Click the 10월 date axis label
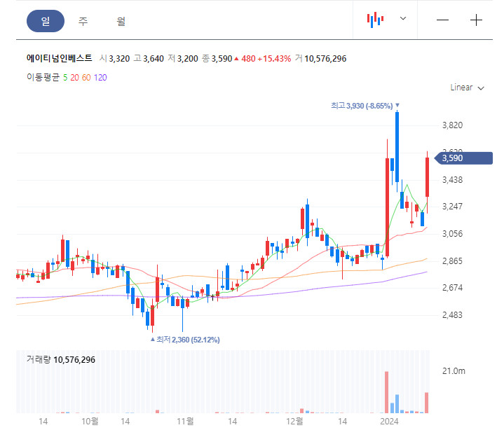This screenshot has width=504, height=437. point(90,422)
